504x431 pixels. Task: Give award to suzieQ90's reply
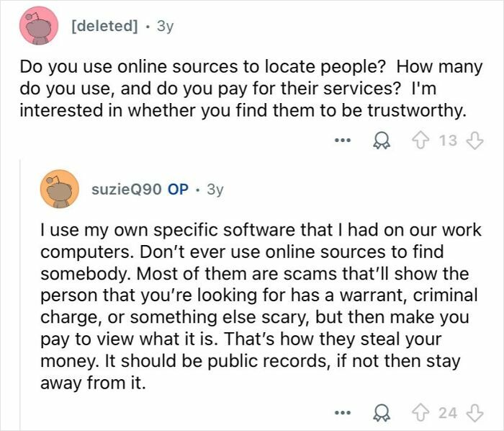pos(382,413)
